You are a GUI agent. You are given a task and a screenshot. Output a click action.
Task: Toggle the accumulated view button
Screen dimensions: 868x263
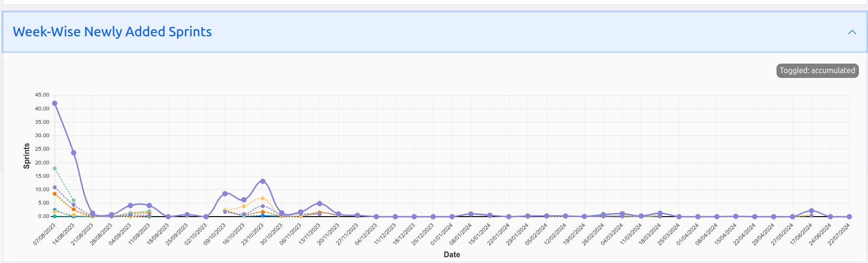click(817, 70)
